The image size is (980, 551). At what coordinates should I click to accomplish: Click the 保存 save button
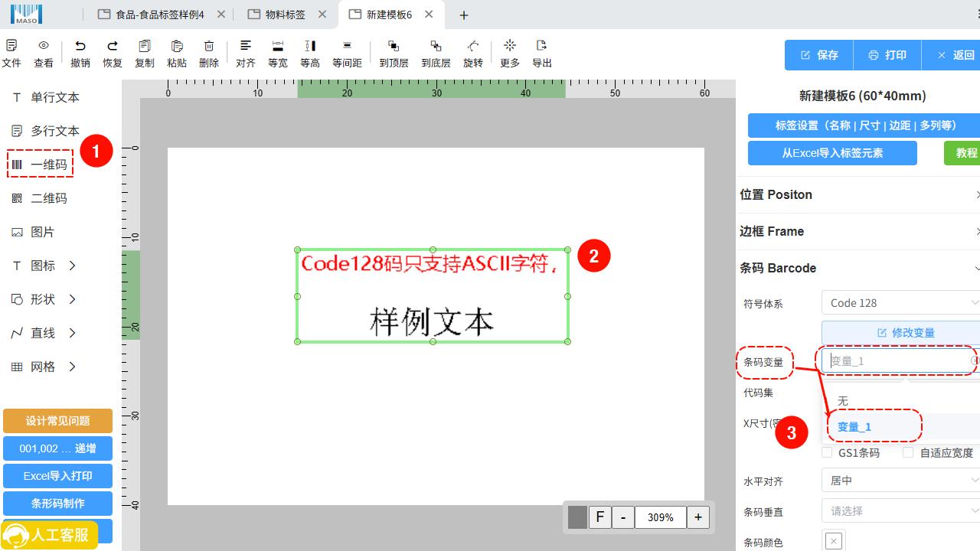click(x=819, y=55)
